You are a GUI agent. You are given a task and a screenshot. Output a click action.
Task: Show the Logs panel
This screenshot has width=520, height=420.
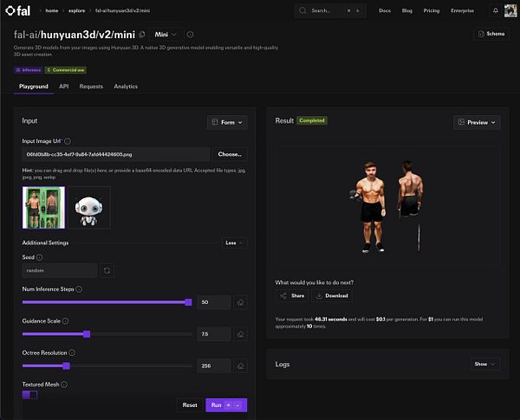[x=484, y=364]
